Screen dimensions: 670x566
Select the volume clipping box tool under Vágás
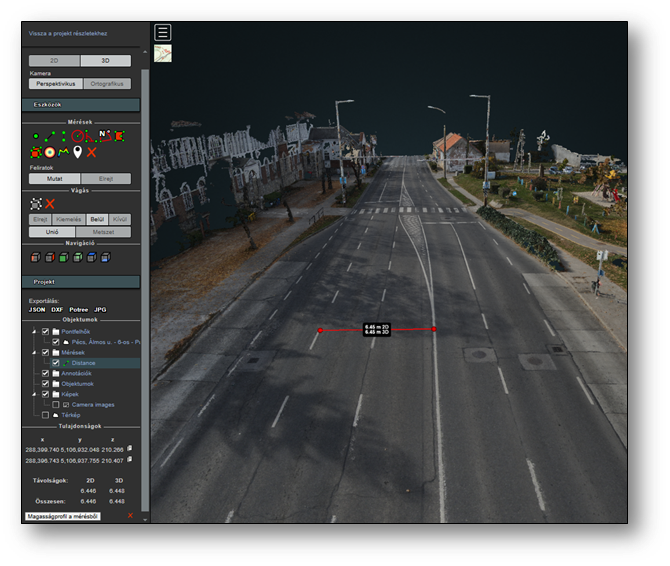click(x=36, y=203)
